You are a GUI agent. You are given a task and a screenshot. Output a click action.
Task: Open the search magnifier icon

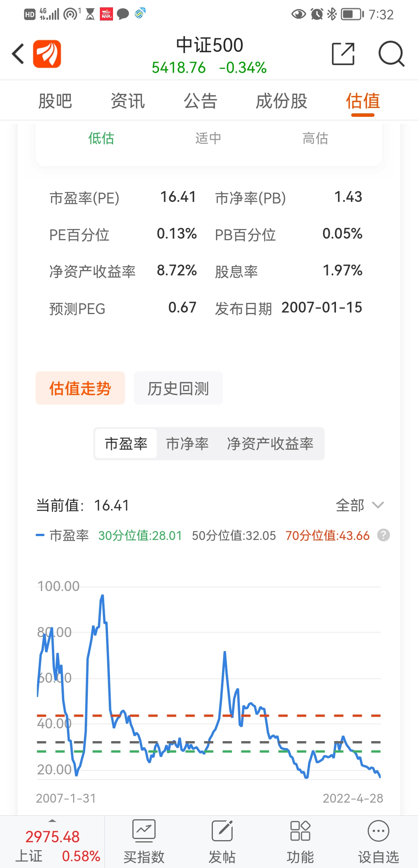tap(391, 54)
